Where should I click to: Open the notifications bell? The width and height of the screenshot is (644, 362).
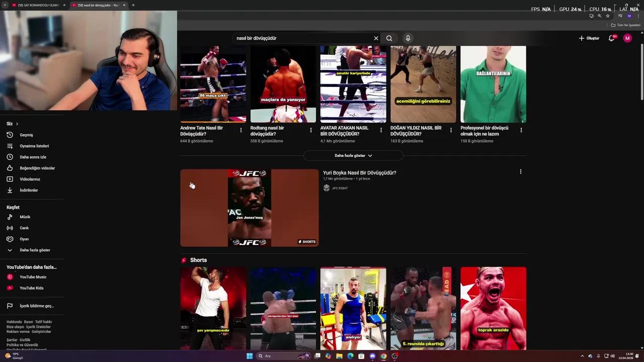612,38
